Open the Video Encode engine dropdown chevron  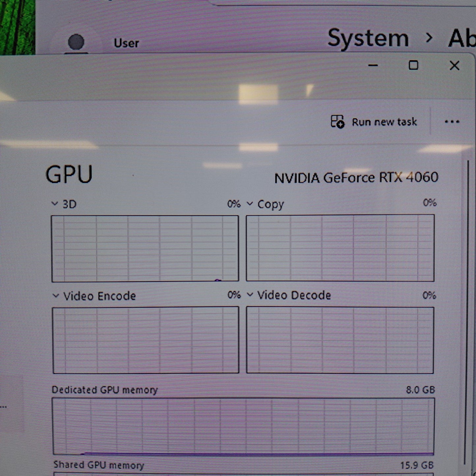(x=56, y=296)
